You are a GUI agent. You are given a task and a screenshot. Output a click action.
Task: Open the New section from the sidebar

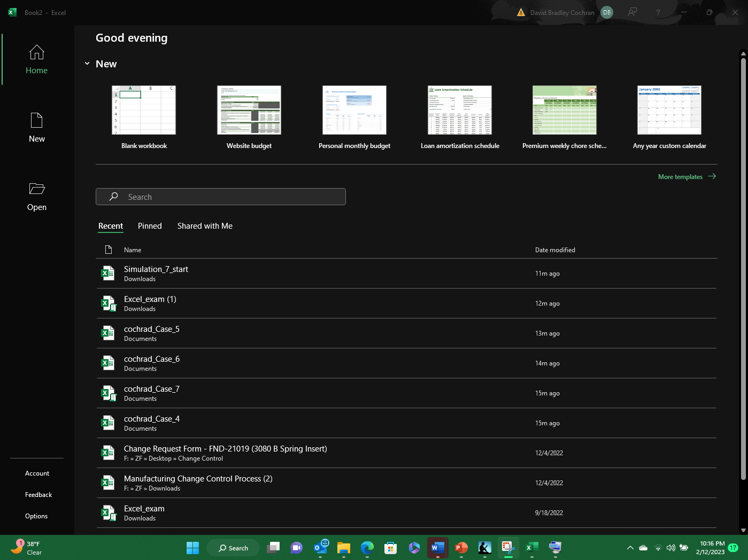(x=36, y=127)
